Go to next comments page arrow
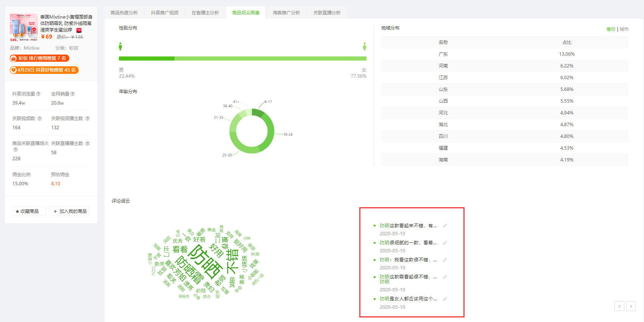 click(x=631, y=306)
